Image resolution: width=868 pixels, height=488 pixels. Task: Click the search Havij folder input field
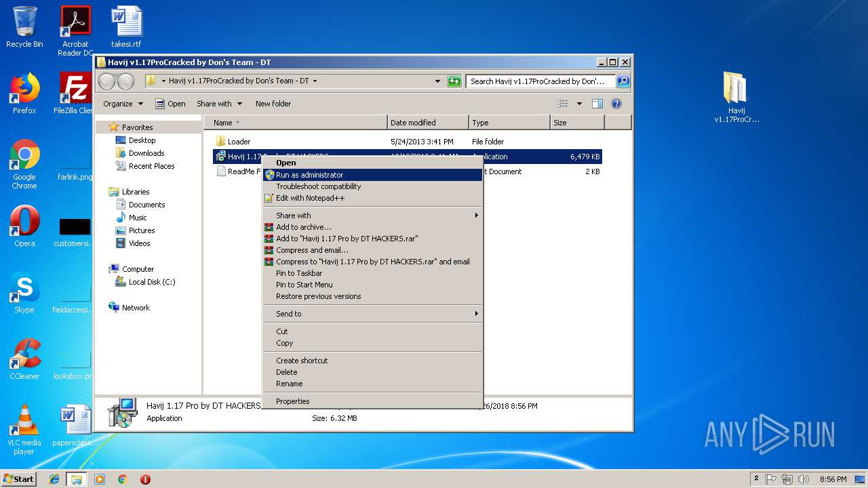[x=540, y=81]
